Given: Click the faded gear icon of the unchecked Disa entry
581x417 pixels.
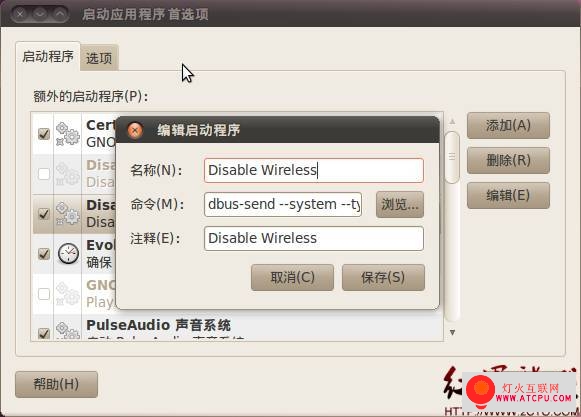Looking at the screenshot, I should pos(67,174).
